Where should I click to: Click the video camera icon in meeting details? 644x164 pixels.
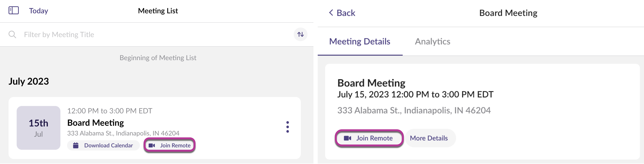point(347,138)
